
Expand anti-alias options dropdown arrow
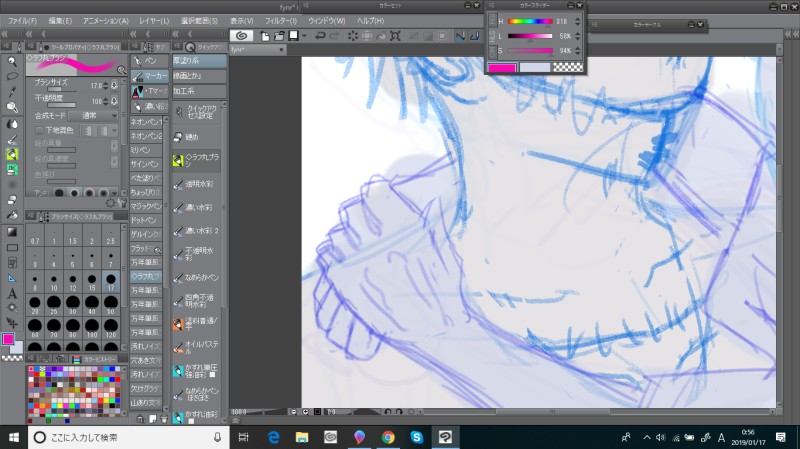click(x=114, y=193)
